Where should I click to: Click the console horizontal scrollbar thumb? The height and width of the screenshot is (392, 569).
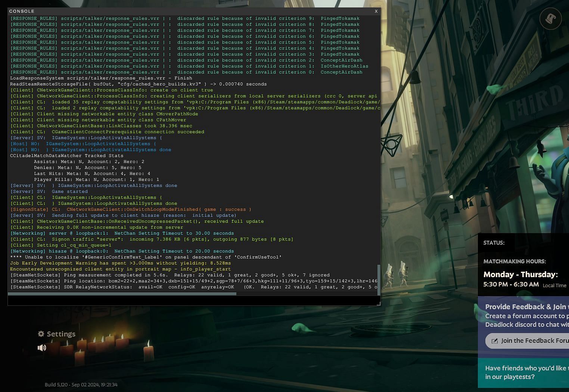point(122,294)
